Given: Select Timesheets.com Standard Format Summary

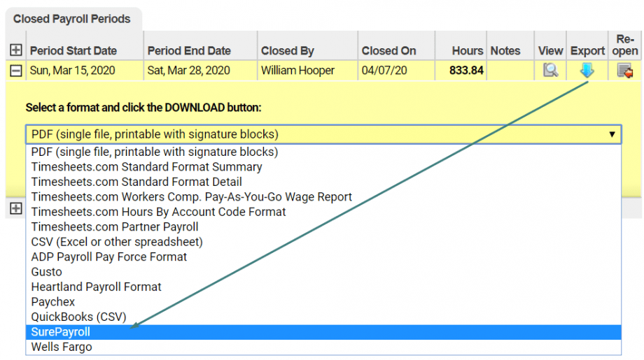Looking at the screenshot, I should (x=323, y=167).
